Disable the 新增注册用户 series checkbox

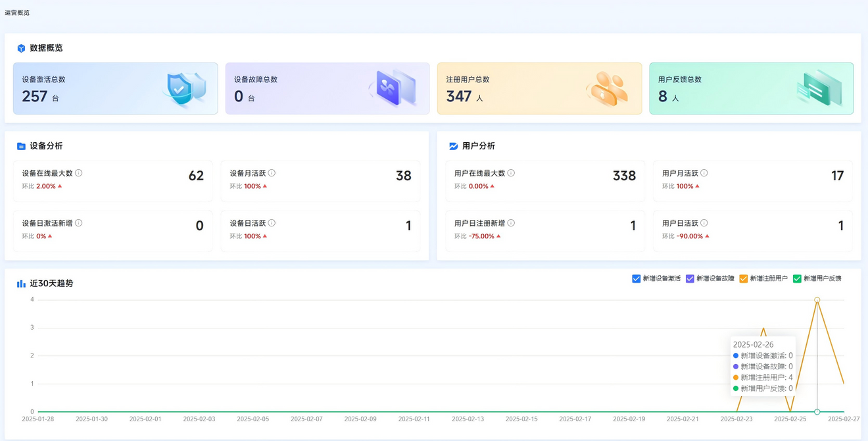[744, 279]
